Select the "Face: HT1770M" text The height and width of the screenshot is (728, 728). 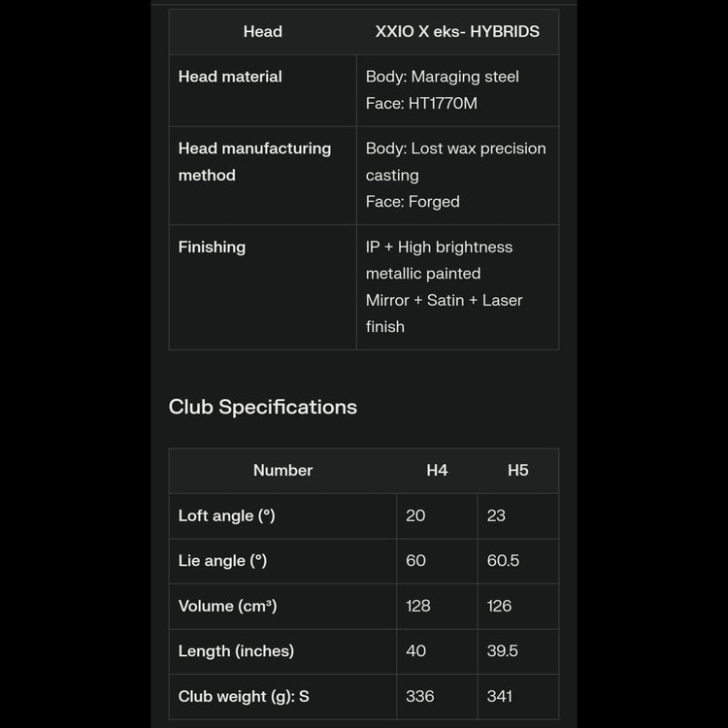(421, 103)
